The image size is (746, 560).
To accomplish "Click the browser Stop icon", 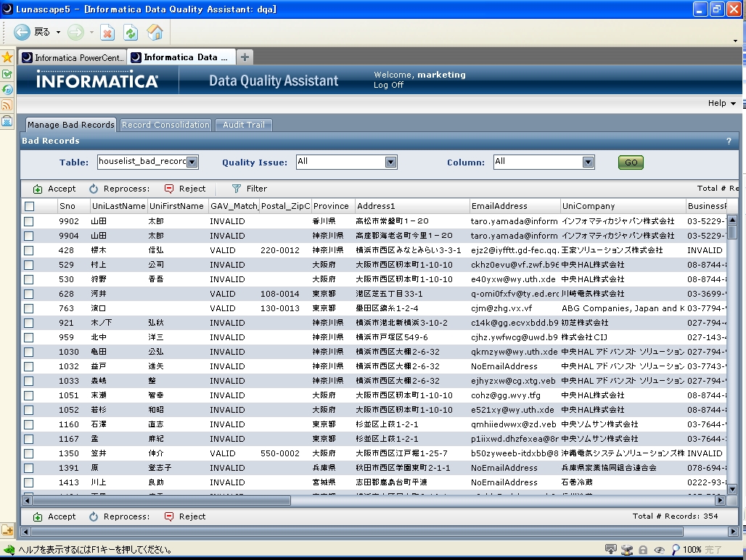I will click(107, 33).
